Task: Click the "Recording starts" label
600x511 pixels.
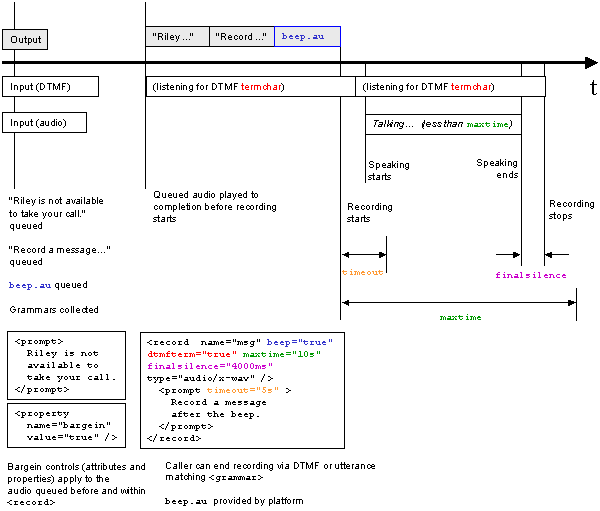Action: 369,213
